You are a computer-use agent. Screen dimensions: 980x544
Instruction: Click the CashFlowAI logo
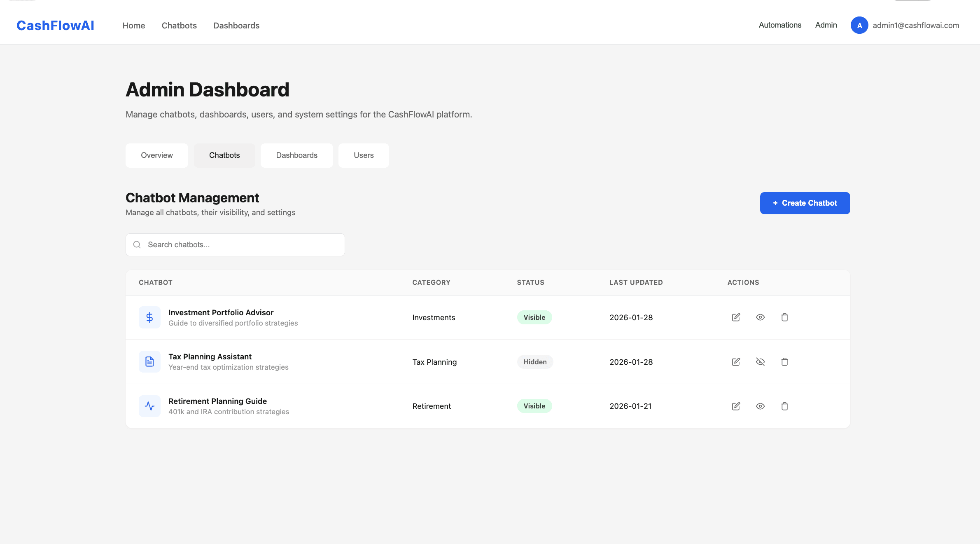55,25
